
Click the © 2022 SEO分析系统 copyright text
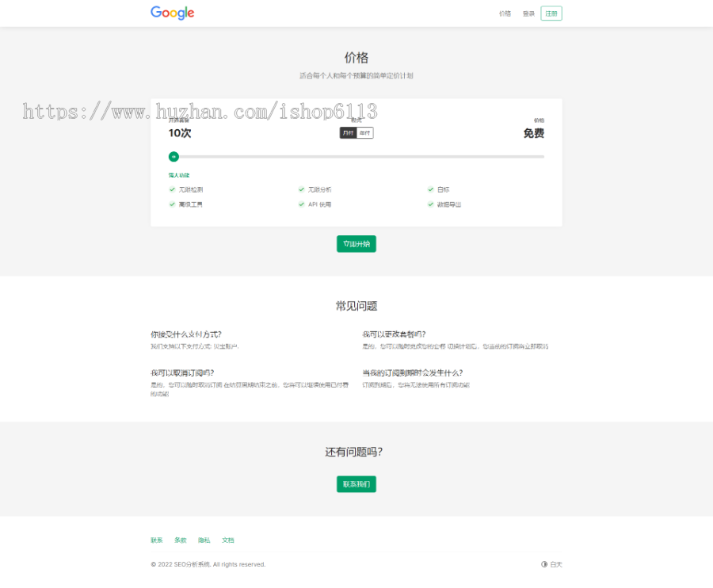208,564
